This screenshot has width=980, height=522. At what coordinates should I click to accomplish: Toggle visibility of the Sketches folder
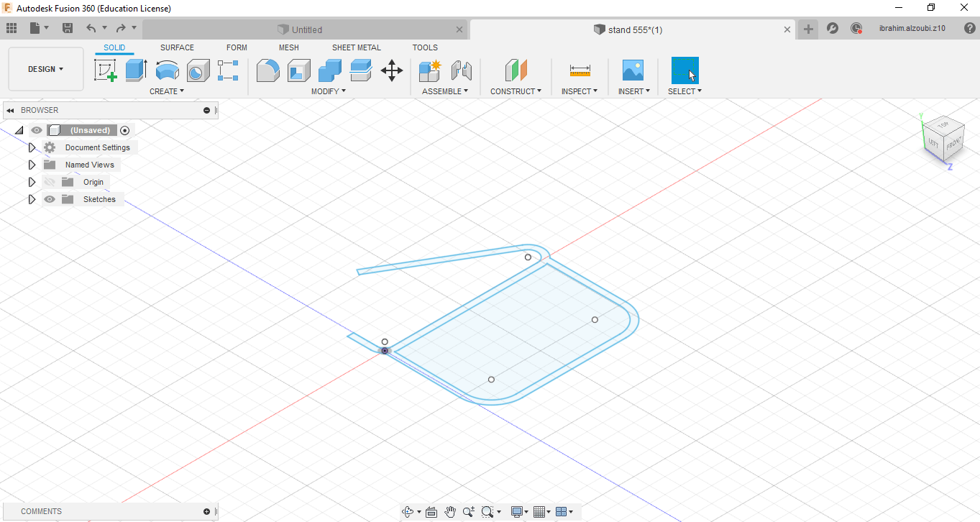pyautogui.click(x=50, y=199)
